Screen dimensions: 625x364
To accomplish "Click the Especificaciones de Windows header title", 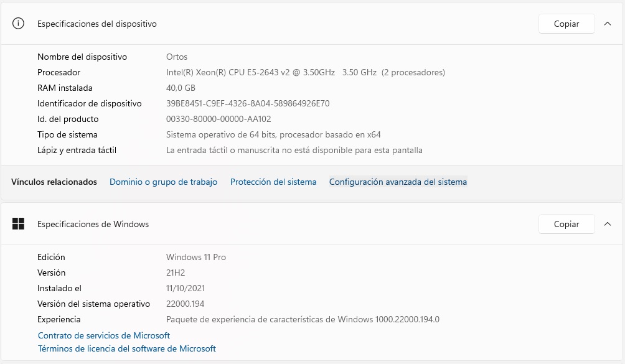I will tap(93, 224).
